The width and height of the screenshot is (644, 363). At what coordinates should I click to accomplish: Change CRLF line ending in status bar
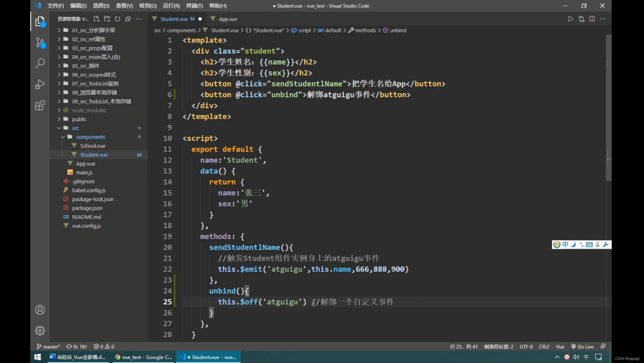coord(544,347)
